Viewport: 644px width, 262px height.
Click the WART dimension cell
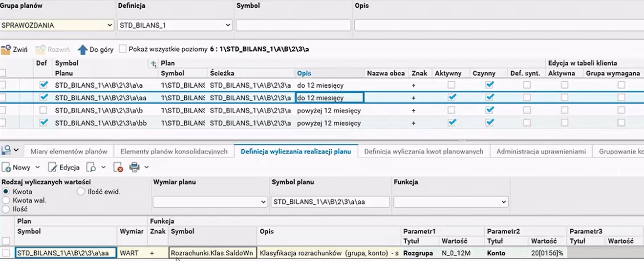coord(132,253)
